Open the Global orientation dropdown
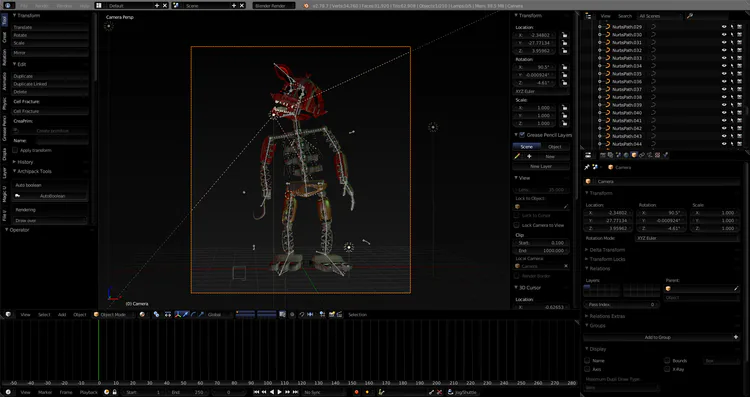The height and width of the screenshot is (397, 750). click(220, 314)
